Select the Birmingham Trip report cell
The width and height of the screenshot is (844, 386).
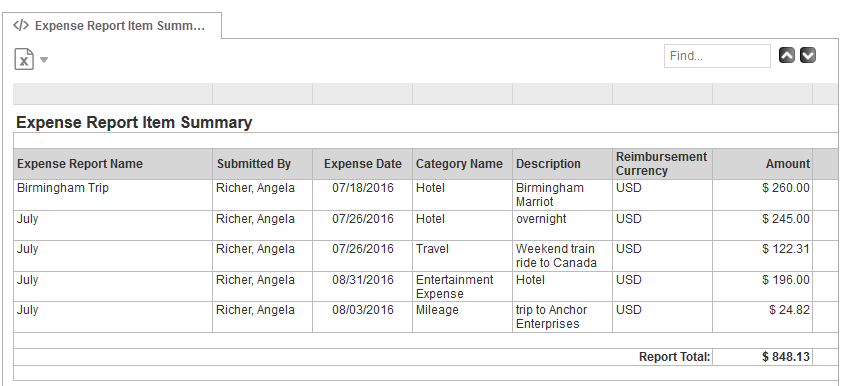click(x=113, y=195)
